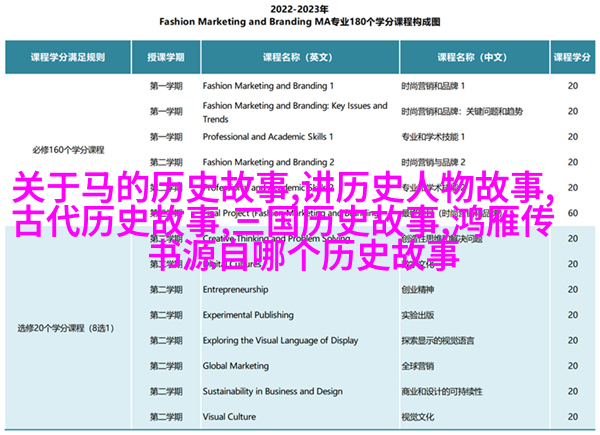Click the 学分 column header
Screen dimensions: 600x435
pos(572,56)
